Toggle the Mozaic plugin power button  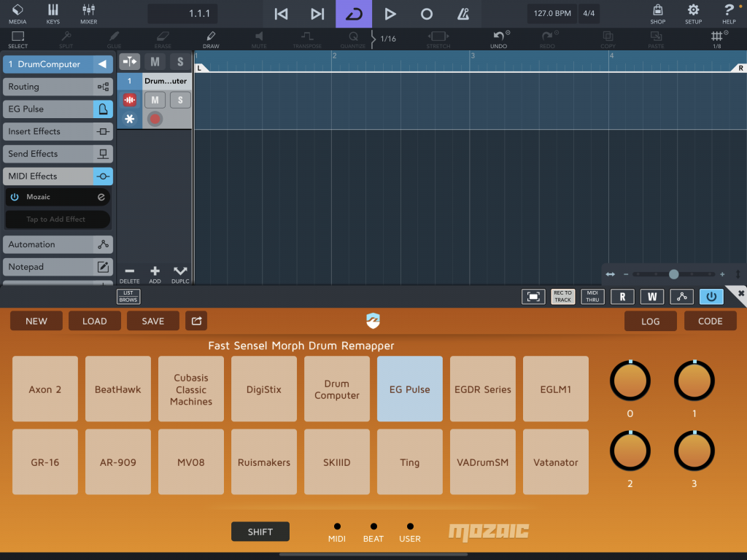point(711,297)
